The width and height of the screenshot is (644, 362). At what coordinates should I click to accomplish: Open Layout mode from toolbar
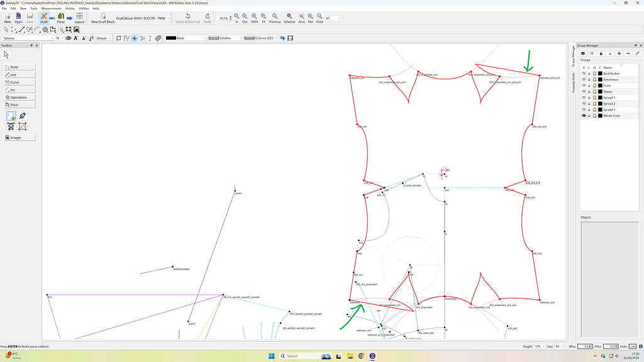pyautogui.click(x=79, y=18)
